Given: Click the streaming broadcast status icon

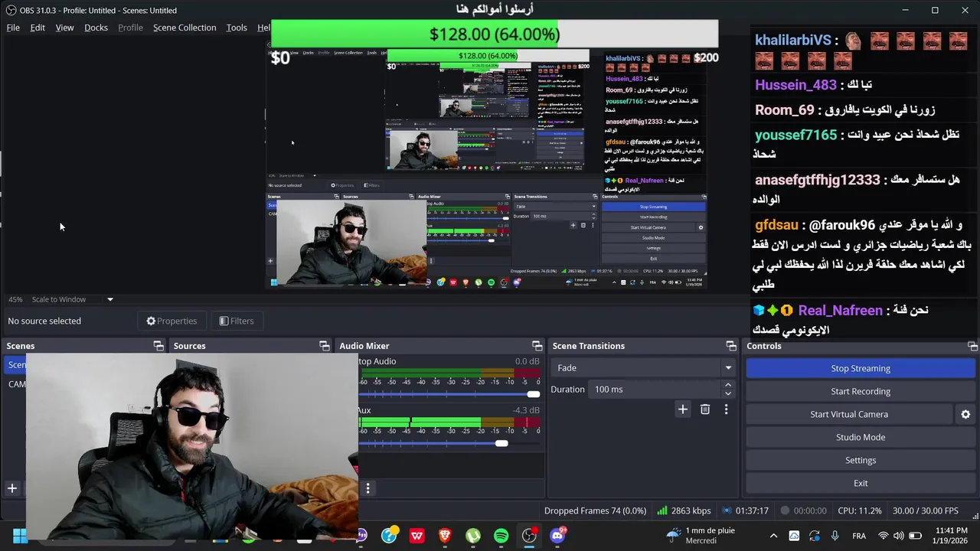Looking at the screenshot, I should [727, 510].
